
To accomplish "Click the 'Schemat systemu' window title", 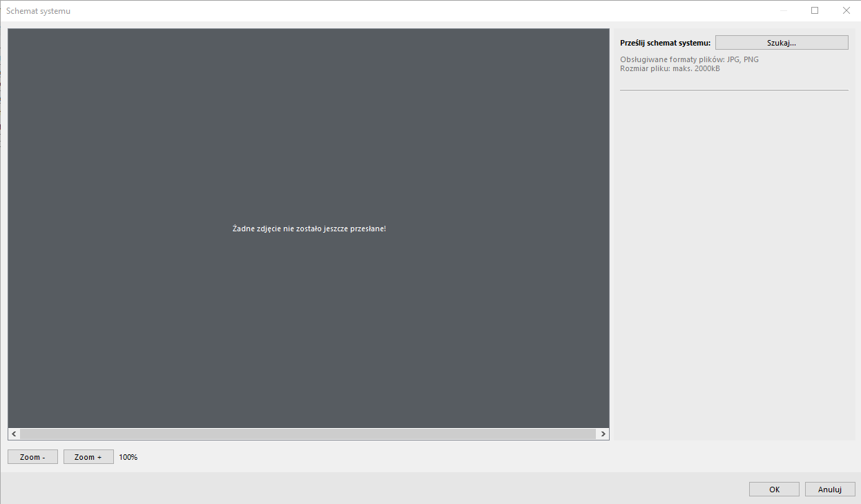I will pyautogui.click(x=38, y=11).
